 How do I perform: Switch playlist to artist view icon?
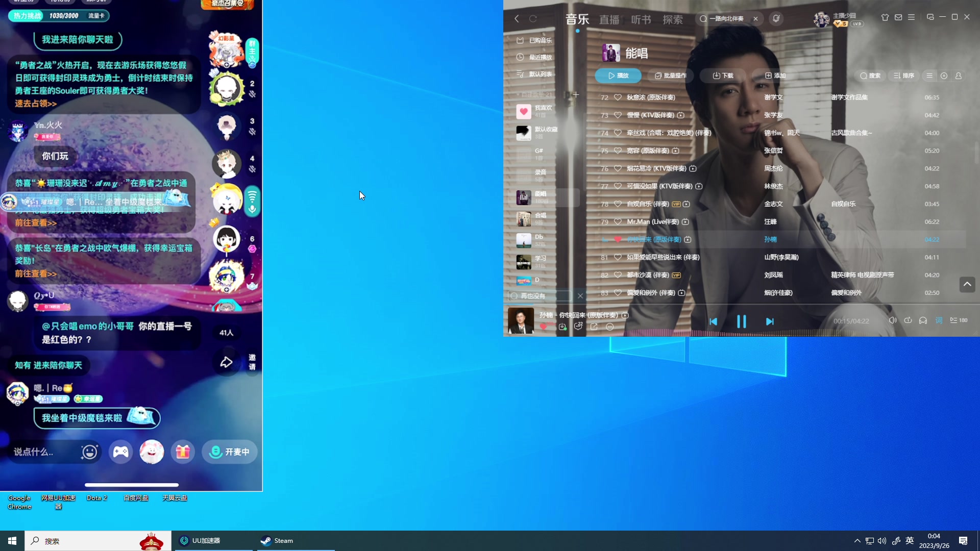[x=958, y=76]
